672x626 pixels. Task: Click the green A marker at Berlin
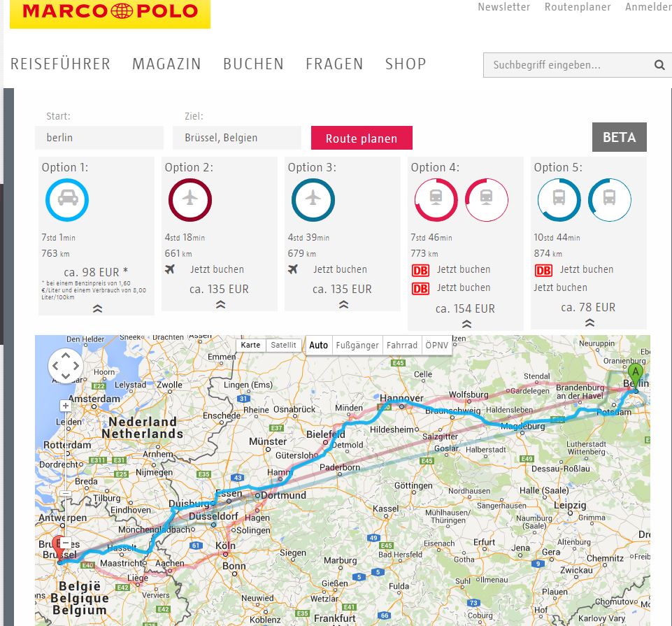tap(636, 376)
